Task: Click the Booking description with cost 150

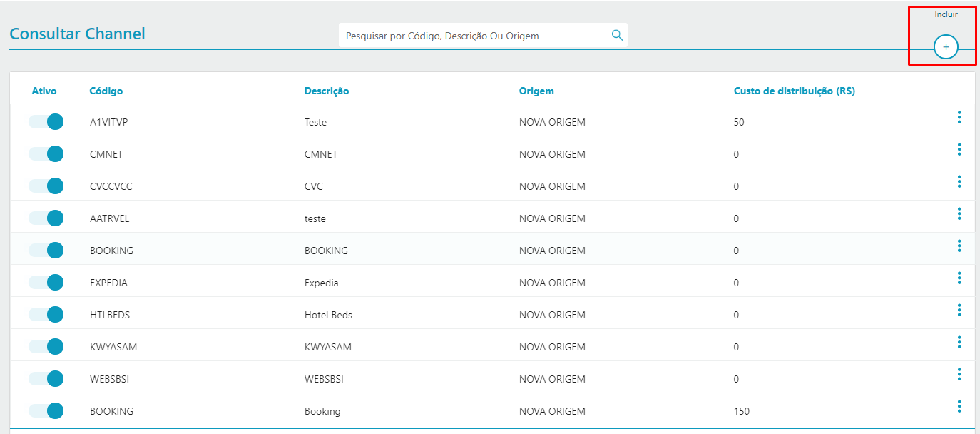Action: tap(322, 411)
